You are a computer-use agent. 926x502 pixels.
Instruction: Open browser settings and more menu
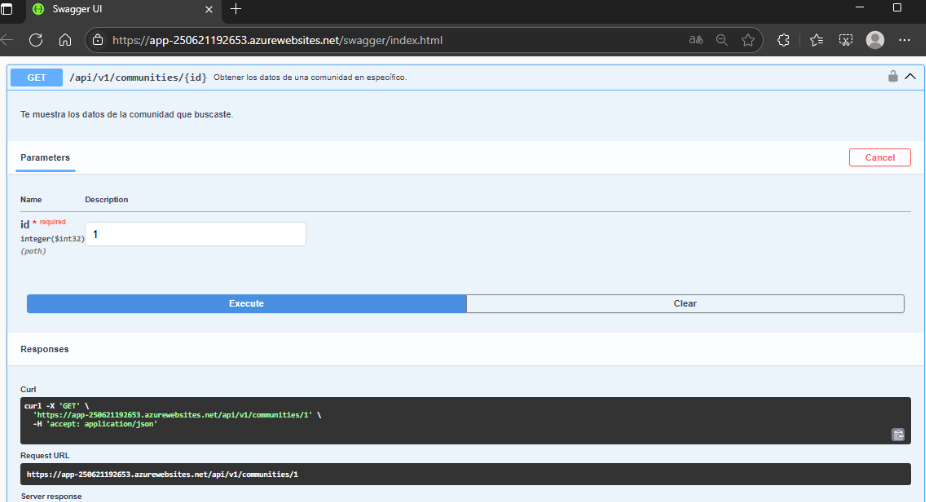point(904,40)
